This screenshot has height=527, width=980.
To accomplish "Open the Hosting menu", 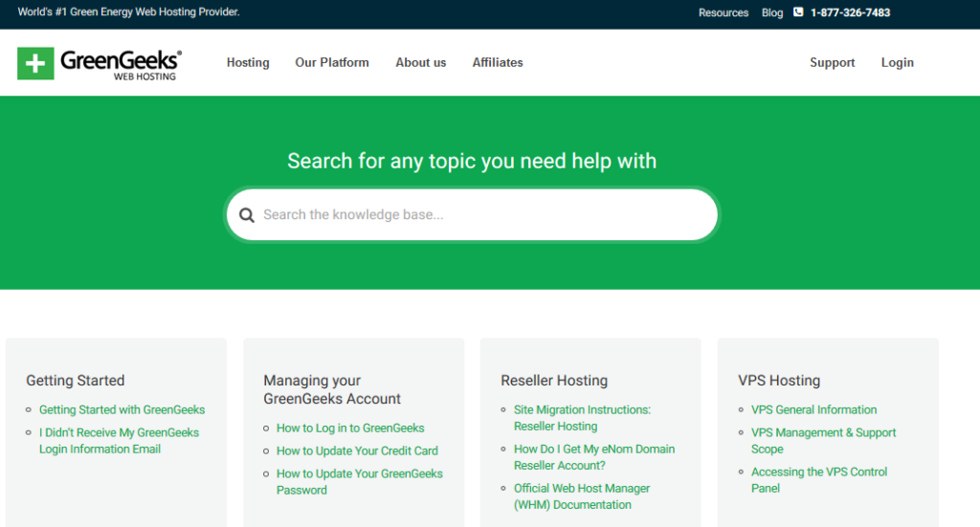I will tap(248, 62).
